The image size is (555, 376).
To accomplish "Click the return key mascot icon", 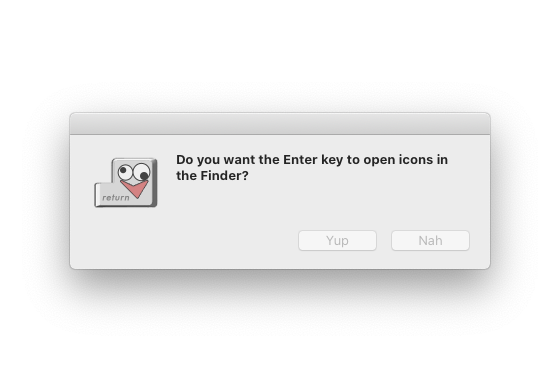I will [126, 182].
